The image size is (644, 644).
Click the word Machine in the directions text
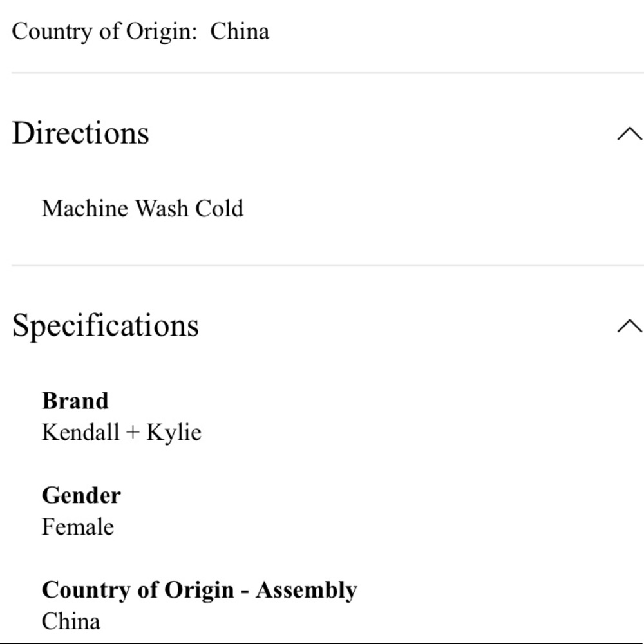tap(84, 209)
